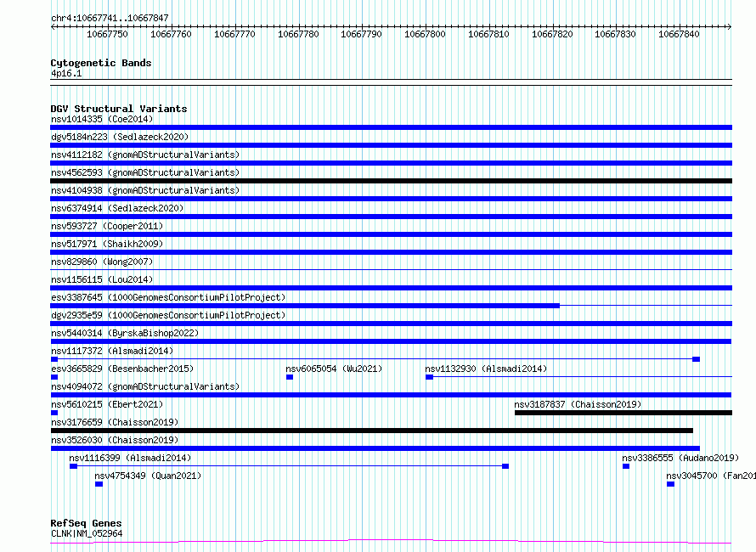Select variant nsv5610215 (Ebert2021)
This screenshot has width=756, height=552.
[107, 404]
